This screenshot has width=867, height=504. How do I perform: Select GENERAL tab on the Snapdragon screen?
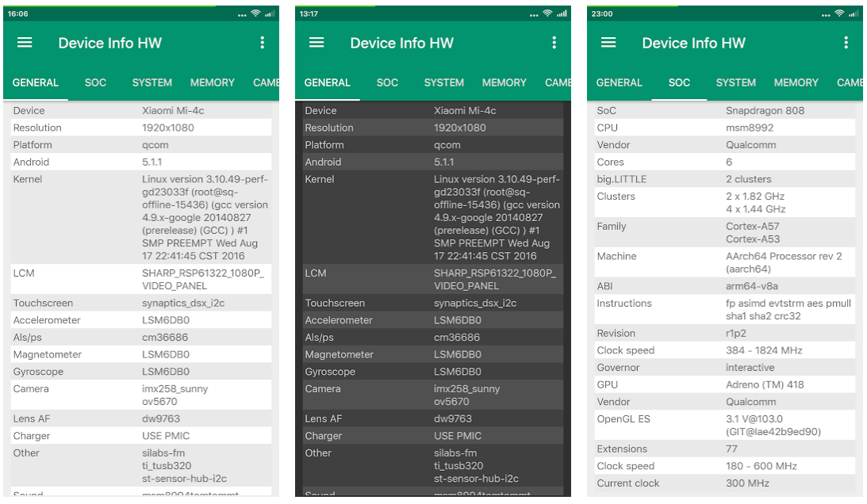619,82
